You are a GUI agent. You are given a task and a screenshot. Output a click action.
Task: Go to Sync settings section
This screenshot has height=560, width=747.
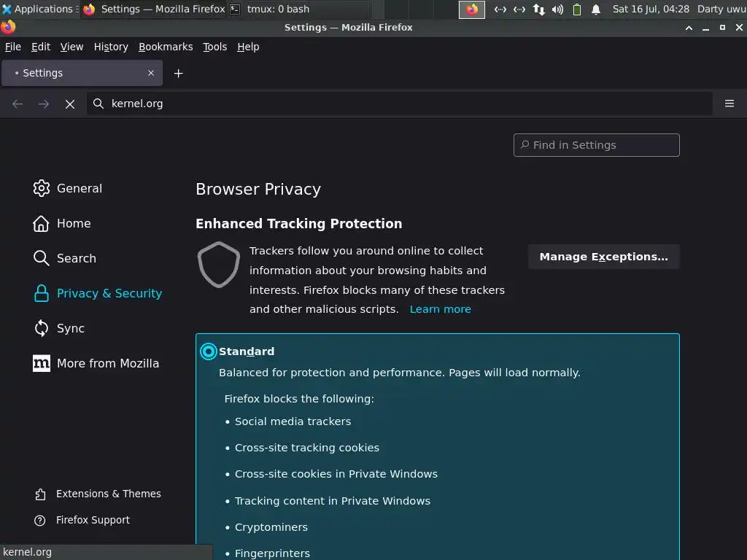tap(59, 328)
